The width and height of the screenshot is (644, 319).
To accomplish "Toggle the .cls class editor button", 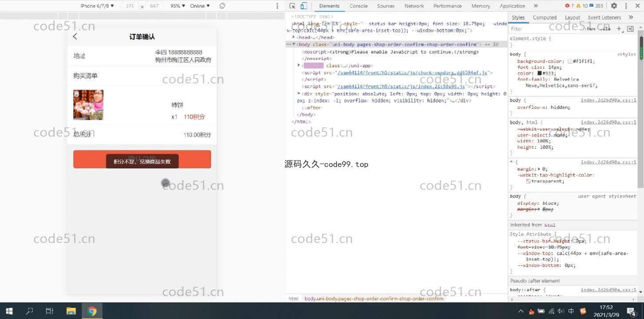I will 605,29.
